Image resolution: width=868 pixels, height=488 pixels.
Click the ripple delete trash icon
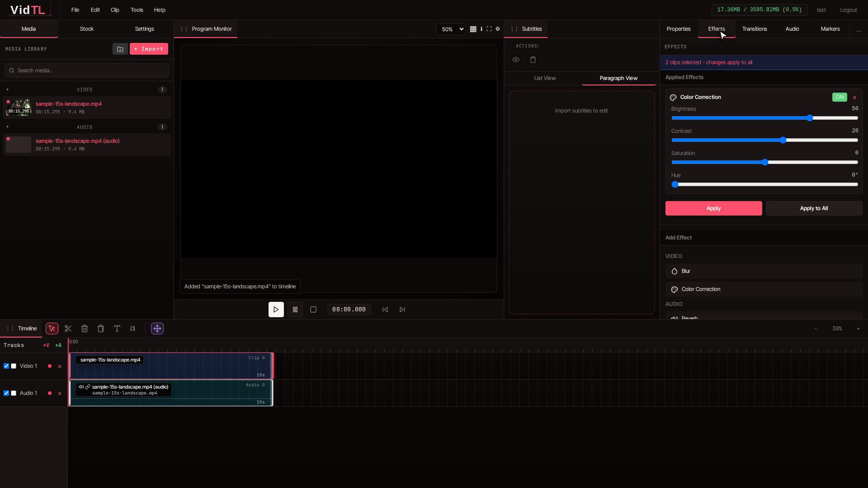pos(101,328)
